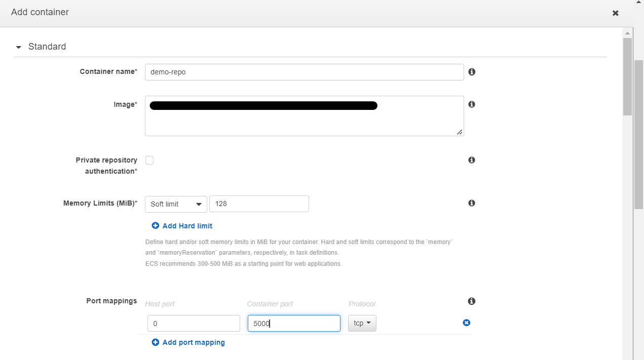The width and height of the screenshot is (644, 360).
Task: Click the 'Memory Limits (MiB)*' label
Action: pyautogui.click(x=100, y=203)
